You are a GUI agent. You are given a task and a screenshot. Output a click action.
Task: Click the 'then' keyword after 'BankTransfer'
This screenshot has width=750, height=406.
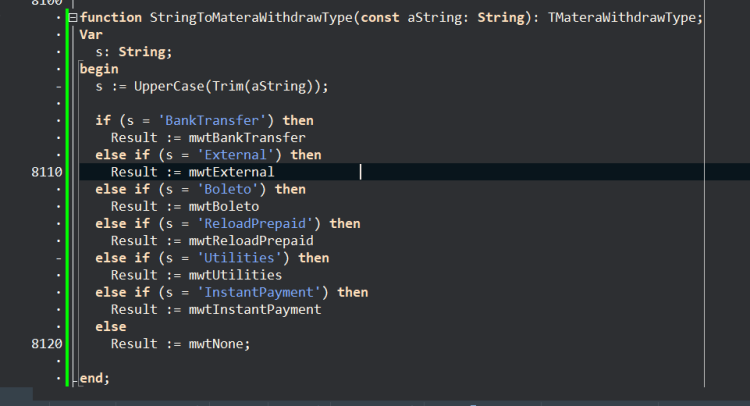(298, 121)
